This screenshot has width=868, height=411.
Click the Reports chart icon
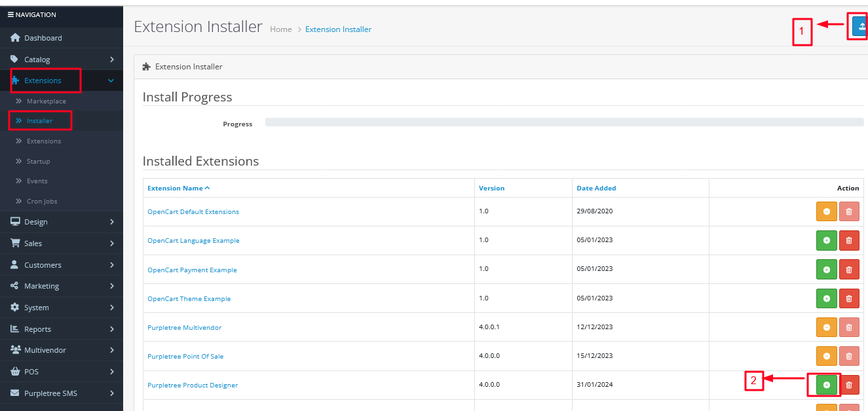coord(14,329)
